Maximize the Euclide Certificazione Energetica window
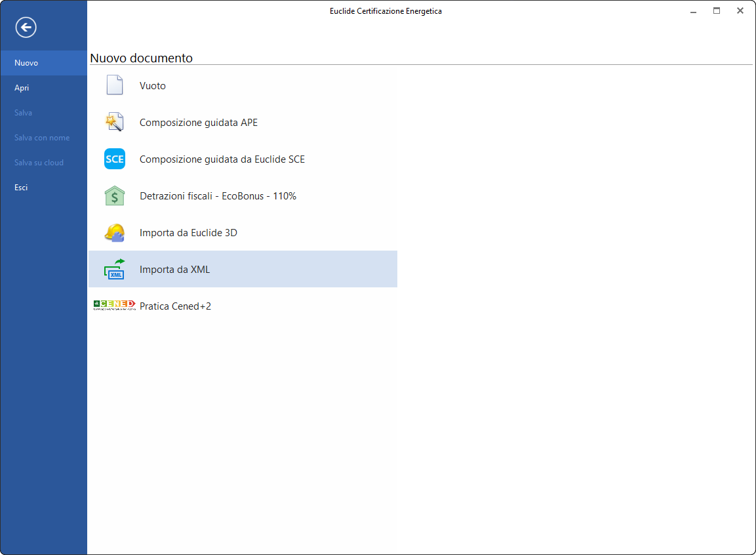 [x=717, y=11]
